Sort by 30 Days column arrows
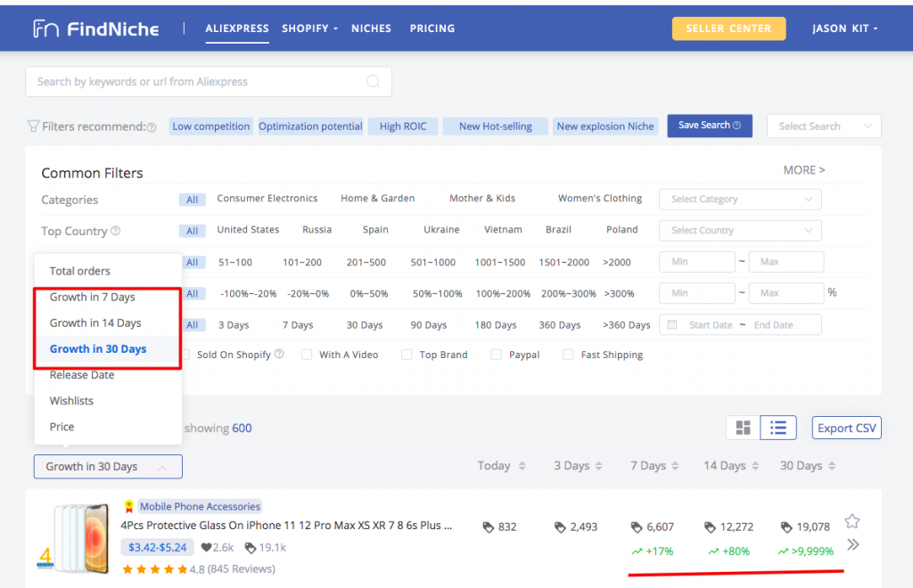Screen dimensions: 913x588 point(832,466)
